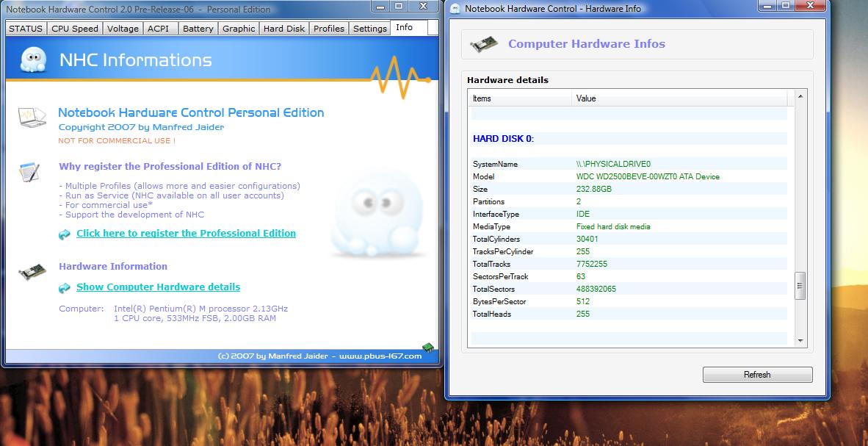Click the arrow icon beside register link
The width and height of the screenshot is (868, 446).
click(65, 234)
